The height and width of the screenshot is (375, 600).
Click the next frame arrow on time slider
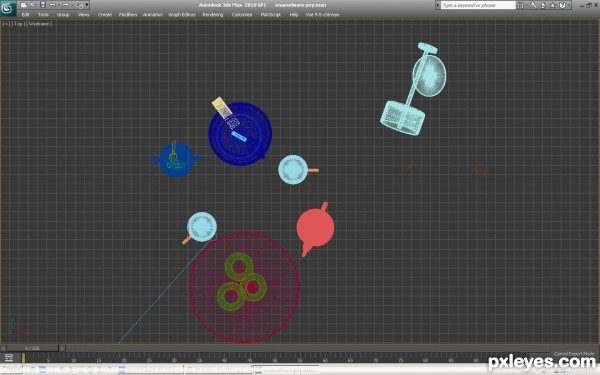click(x=62, y=348)
